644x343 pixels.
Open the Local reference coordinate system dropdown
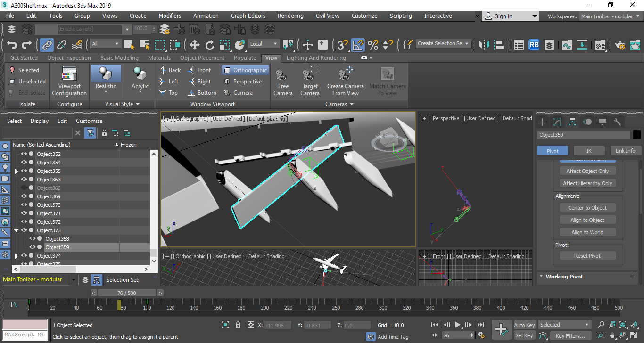[x=263, y=43]
